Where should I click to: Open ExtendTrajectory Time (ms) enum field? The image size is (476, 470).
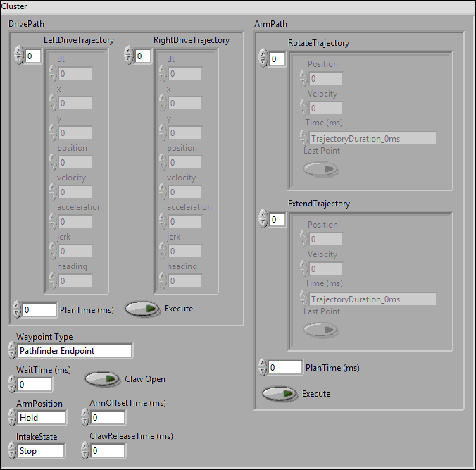click(372, 299)
